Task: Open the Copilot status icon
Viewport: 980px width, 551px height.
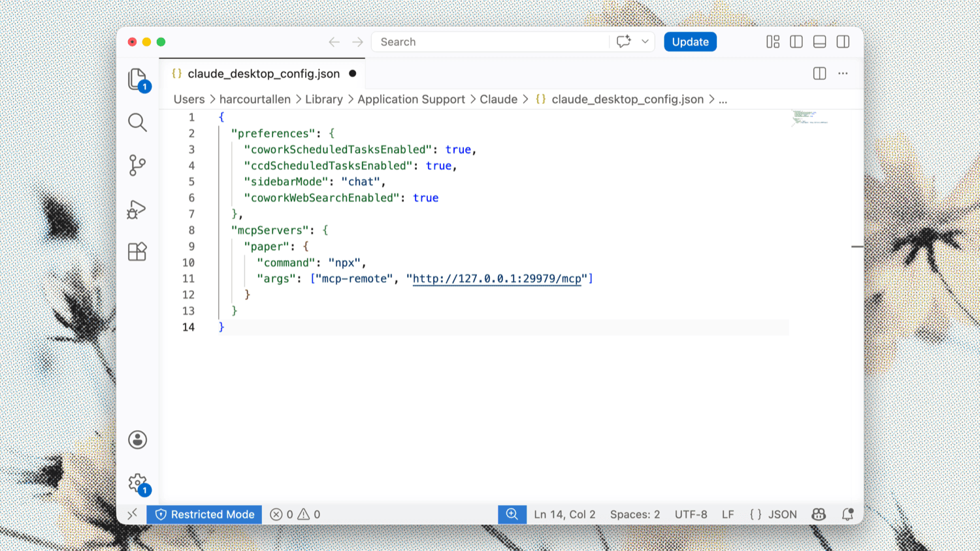Action: [819, 514]
